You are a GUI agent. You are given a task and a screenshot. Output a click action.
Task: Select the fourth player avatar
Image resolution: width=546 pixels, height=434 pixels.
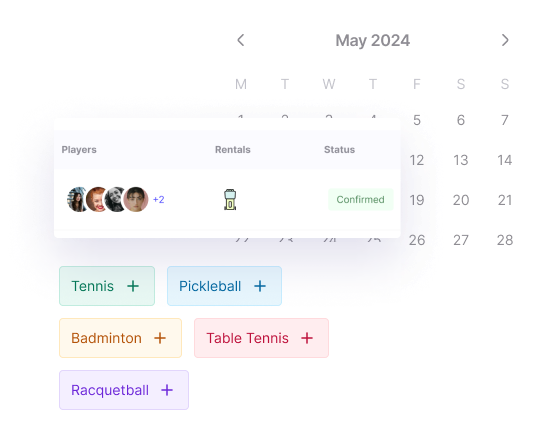point(136,200)
